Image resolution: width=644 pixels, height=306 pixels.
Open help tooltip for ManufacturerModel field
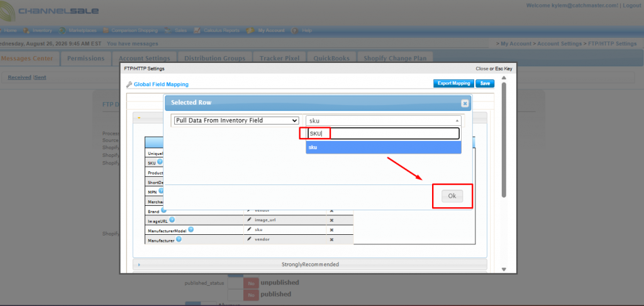coord(191,229)
